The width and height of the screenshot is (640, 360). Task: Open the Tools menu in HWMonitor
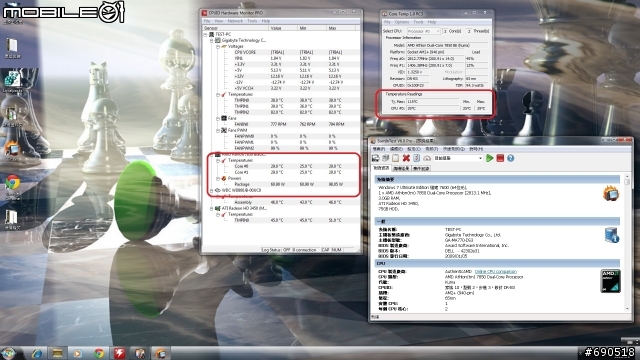coord(252,21)
